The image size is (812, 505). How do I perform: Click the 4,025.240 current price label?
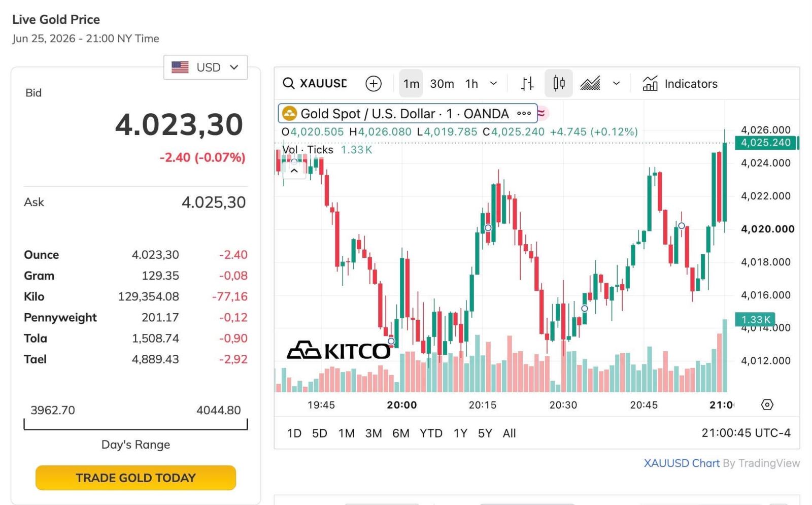(766, 143)
